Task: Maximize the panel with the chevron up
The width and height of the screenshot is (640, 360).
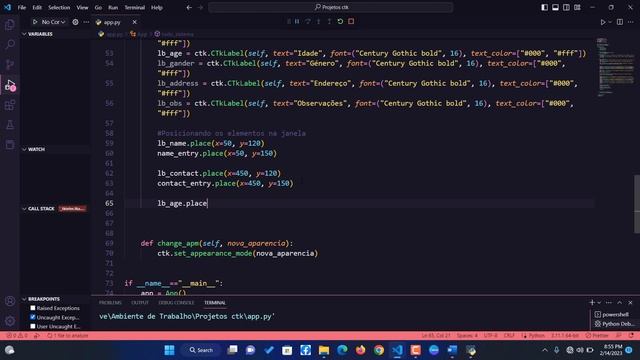Action: pyautogui.click(x=620, y=302)
